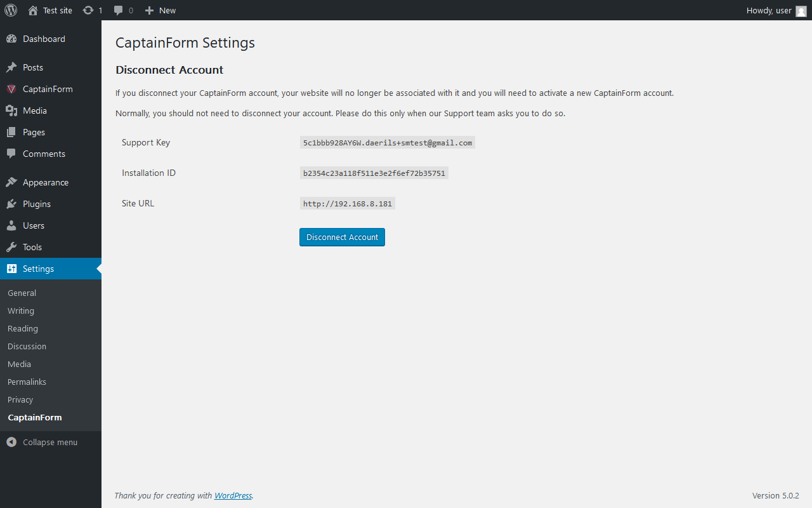
Task: Click the Users person icon
Action: 11,225
